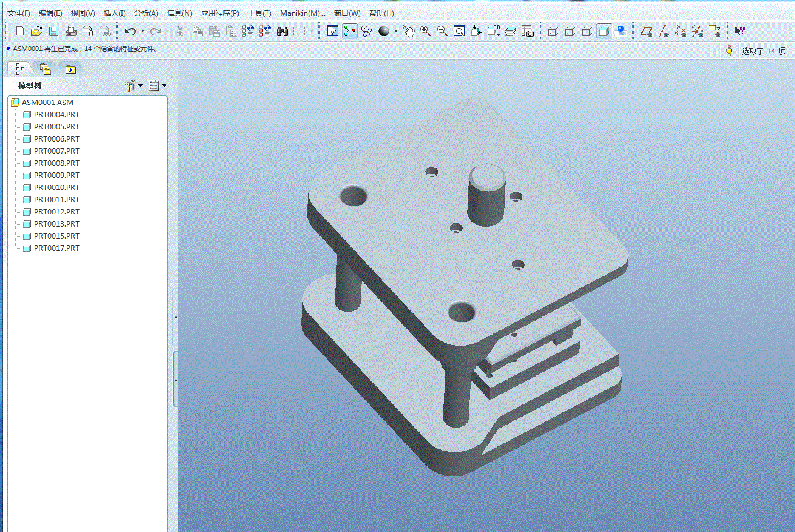Select the Zoom In magnifier tool
Image resolution: width=795 pixels, height=532 pixels.
pyautogui.click(x=426, y=31)
